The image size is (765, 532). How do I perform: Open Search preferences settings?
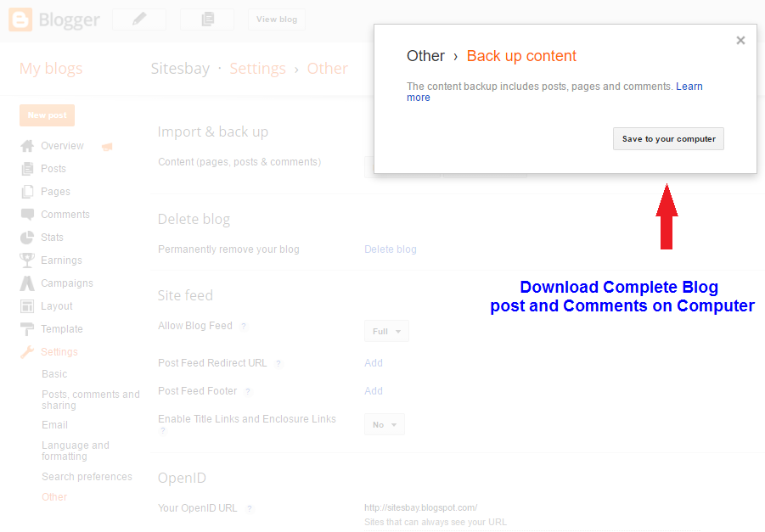click(87, 477)
